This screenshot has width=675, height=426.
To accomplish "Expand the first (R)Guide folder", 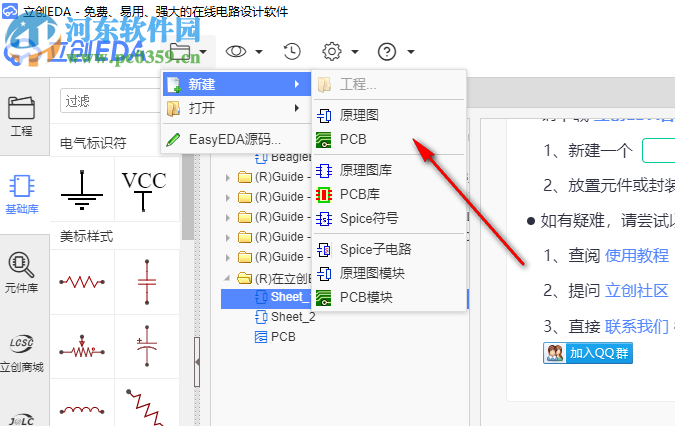I will click(x=228, y=177).
